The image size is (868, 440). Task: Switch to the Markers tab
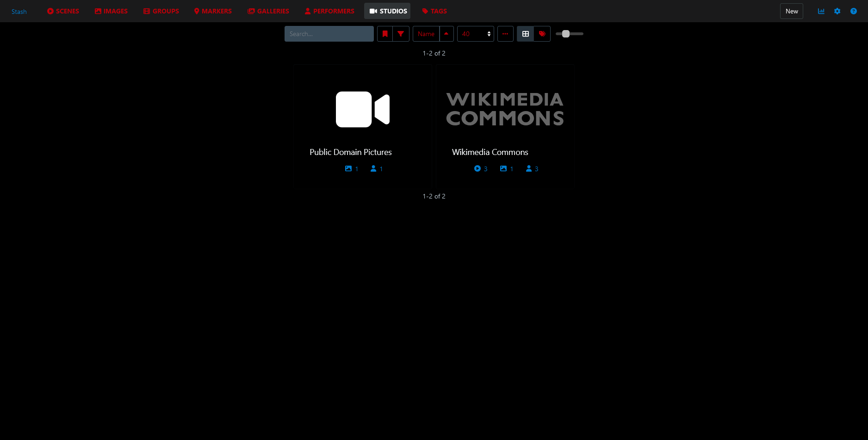213,11
